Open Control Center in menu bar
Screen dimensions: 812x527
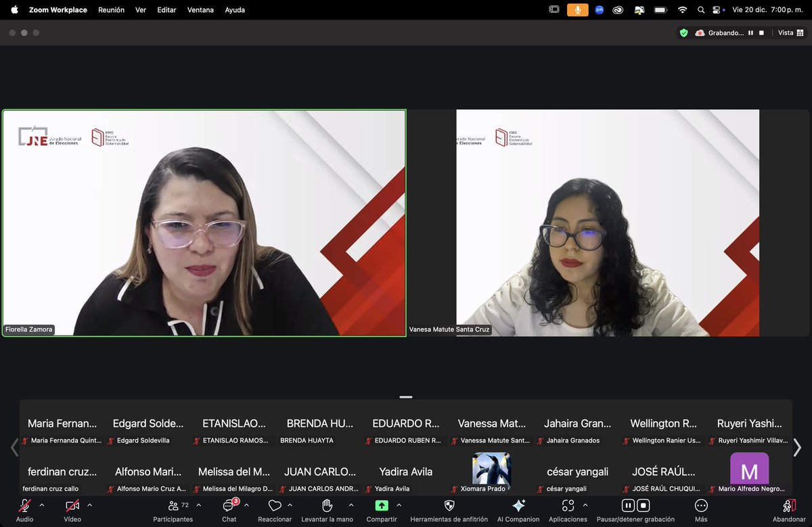(717, 9)
